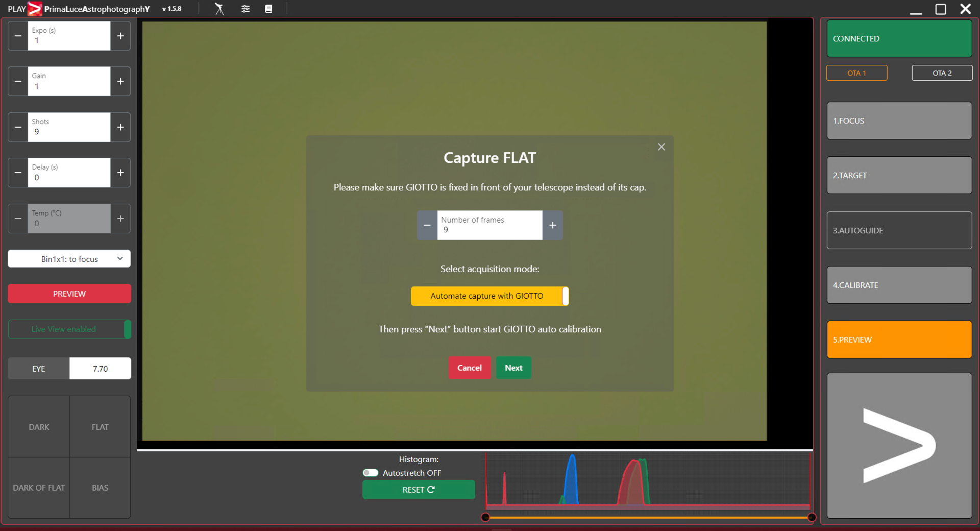Click right histogram range slider handle
Image resolution: width=980 pixels, height=531 pixels.
pyautogui.click(x=812, y=517)
